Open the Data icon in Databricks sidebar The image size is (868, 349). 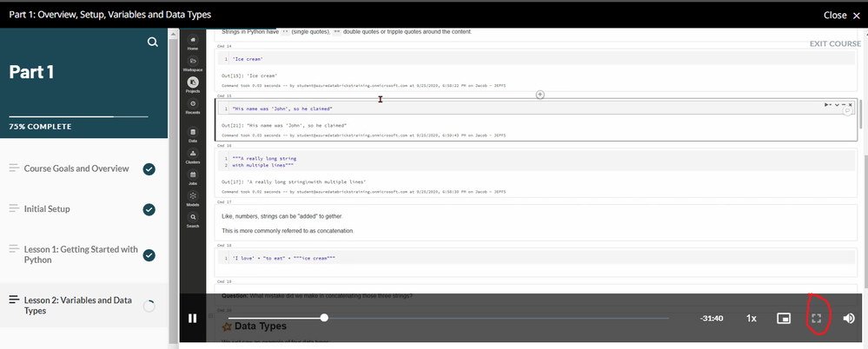(x=193, y=133)
